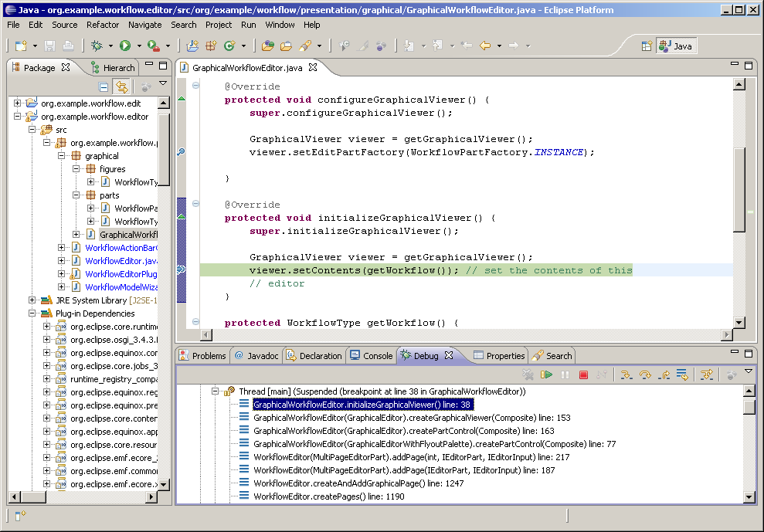The image size is (764, 532).
Task: Click the Debug bug icon in main toolbar
Action: (97, 46)
